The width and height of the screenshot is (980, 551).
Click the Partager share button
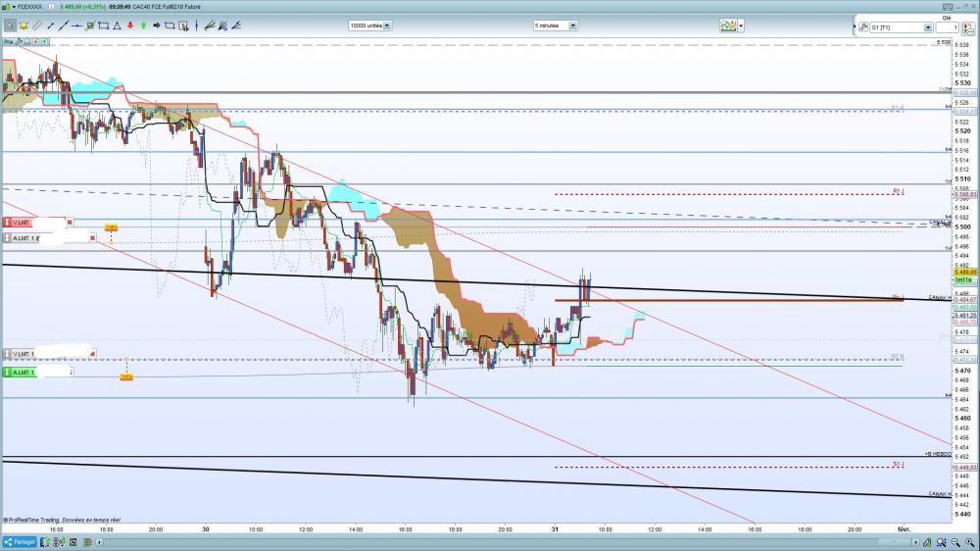click(x=20, y=542)
